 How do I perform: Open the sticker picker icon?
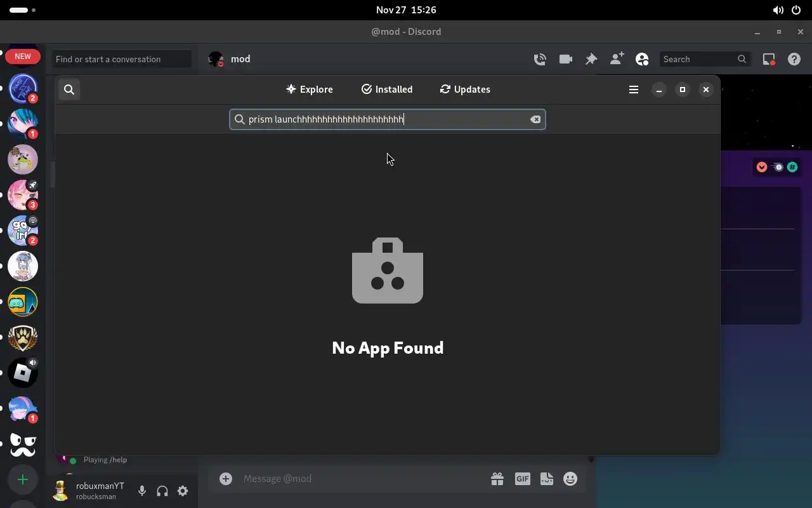pos(546,479)
